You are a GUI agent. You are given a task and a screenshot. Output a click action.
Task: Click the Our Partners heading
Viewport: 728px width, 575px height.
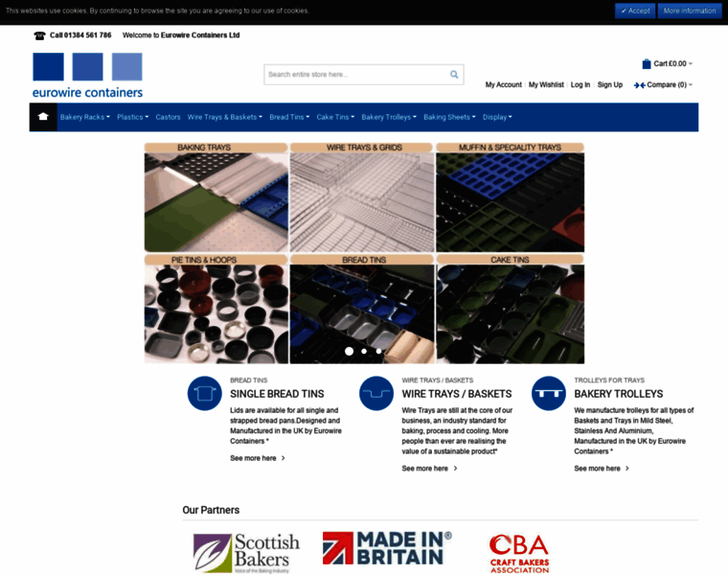pos(211,510)
